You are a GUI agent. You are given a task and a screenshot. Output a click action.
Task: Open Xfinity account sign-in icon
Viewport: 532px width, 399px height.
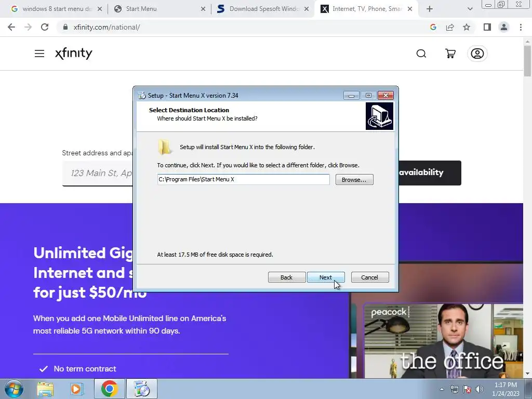pyautogui.click(x=477, y=54)
